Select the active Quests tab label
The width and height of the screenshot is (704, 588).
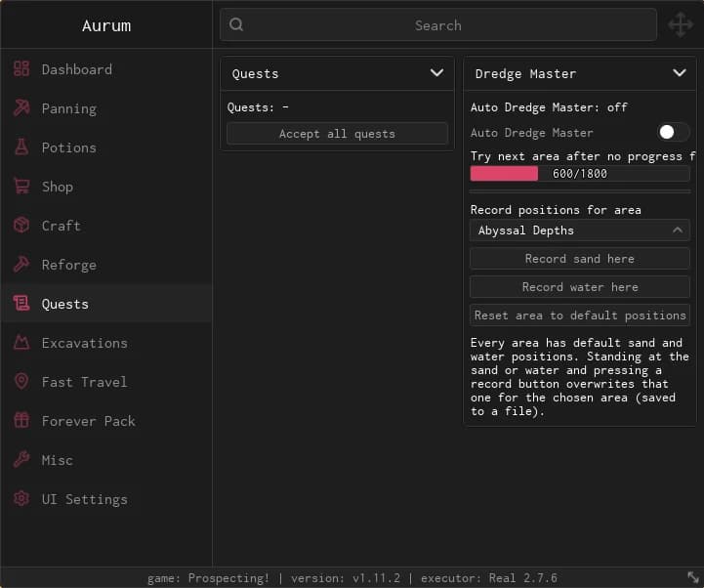coord(65,304)
